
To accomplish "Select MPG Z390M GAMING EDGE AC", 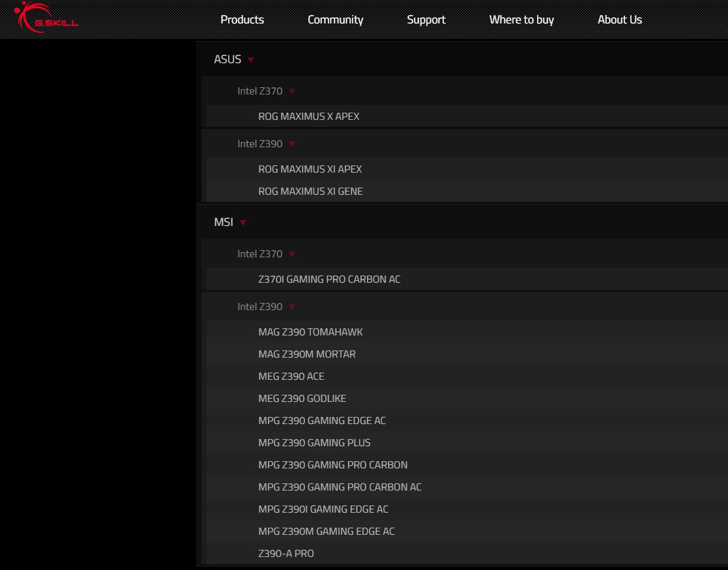I will 327,532.
